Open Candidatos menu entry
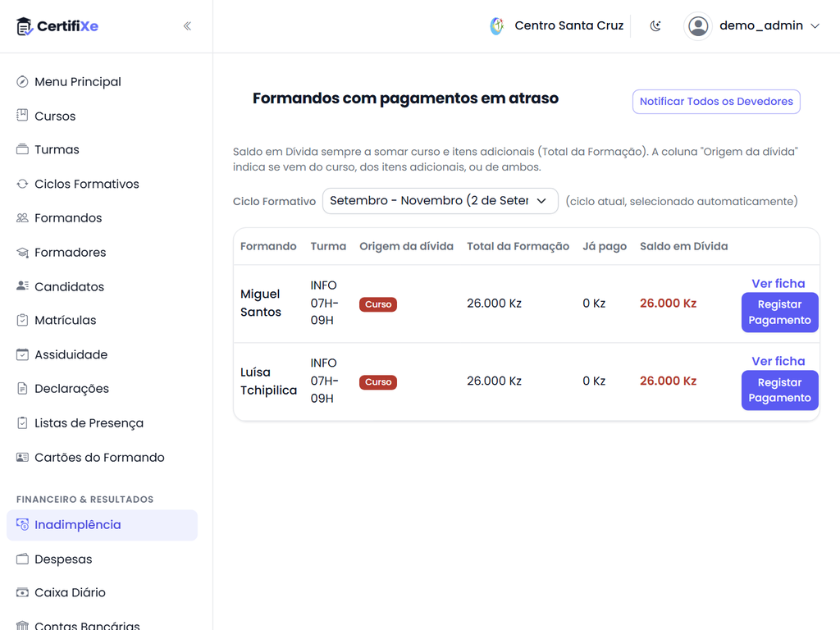This screenshot has width=840, height=630. pos(102,286)
